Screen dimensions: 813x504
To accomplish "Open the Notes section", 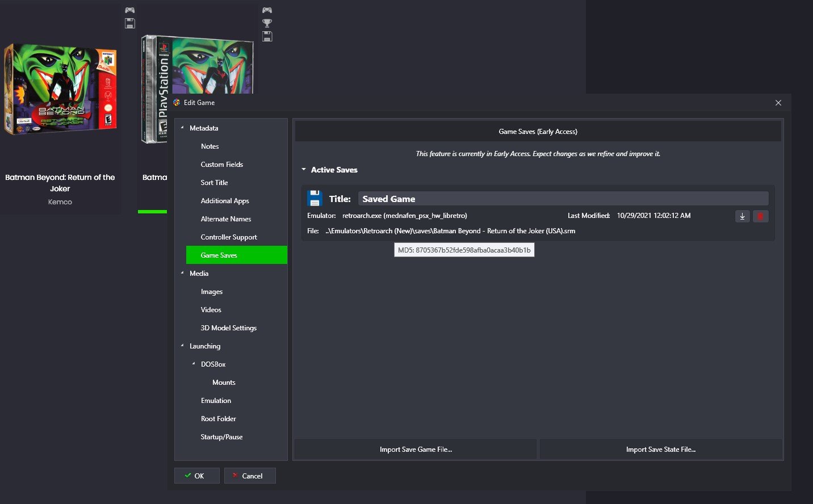I will click(209, 146).
